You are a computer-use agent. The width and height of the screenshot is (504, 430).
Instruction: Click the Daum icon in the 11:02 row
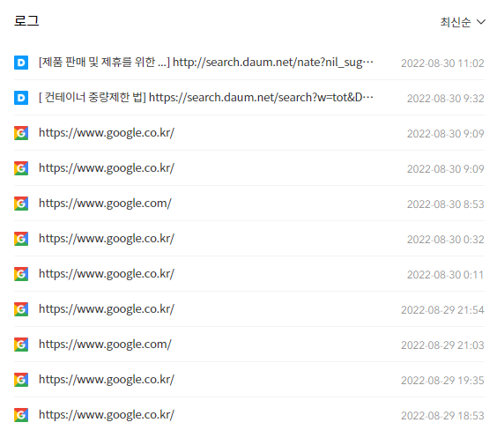click(21, 63)
